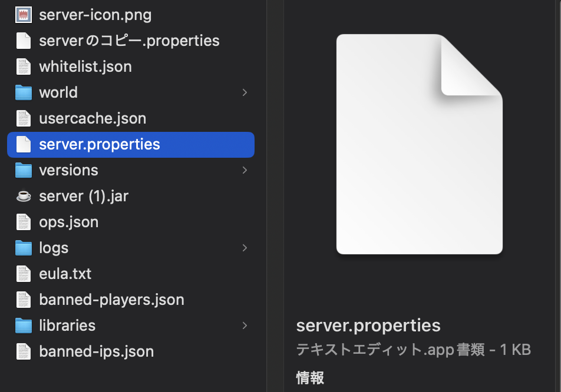
Task: Click the server.properties title in preview pane
Action: click(368, 325)
